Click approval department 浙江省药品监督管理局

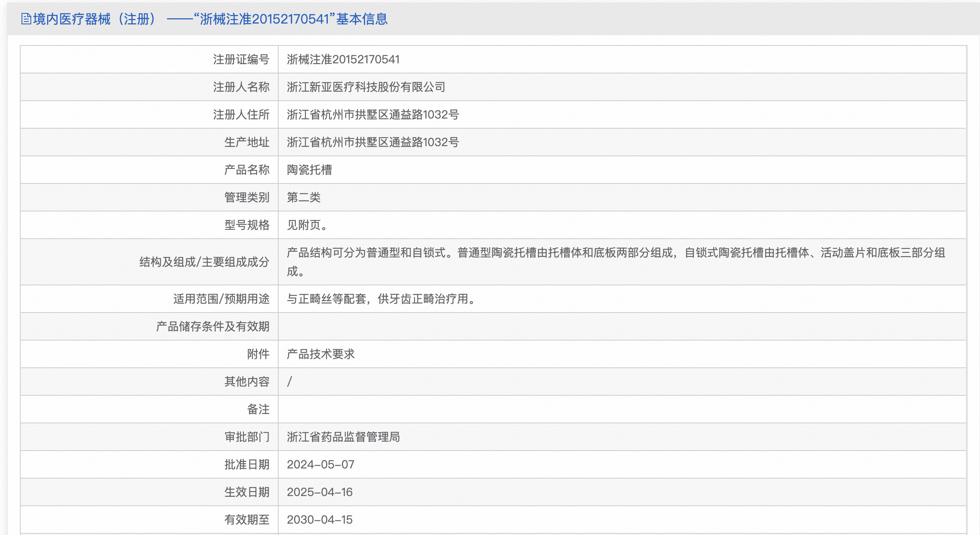point(343,437)
